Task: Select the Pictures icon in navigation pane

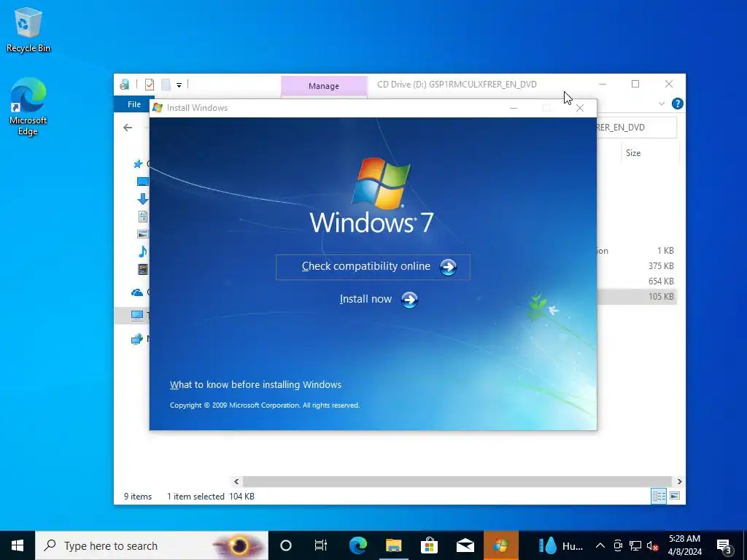Action: point(142,234)
